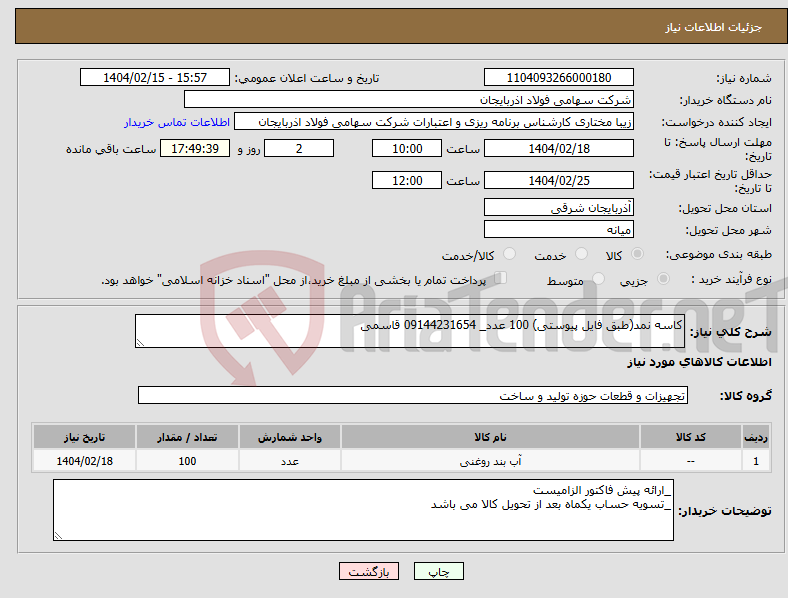Screen dimensions: 788x598
Task: Click the شرح کلی نیاز description textarea
Action: point(410,331)
